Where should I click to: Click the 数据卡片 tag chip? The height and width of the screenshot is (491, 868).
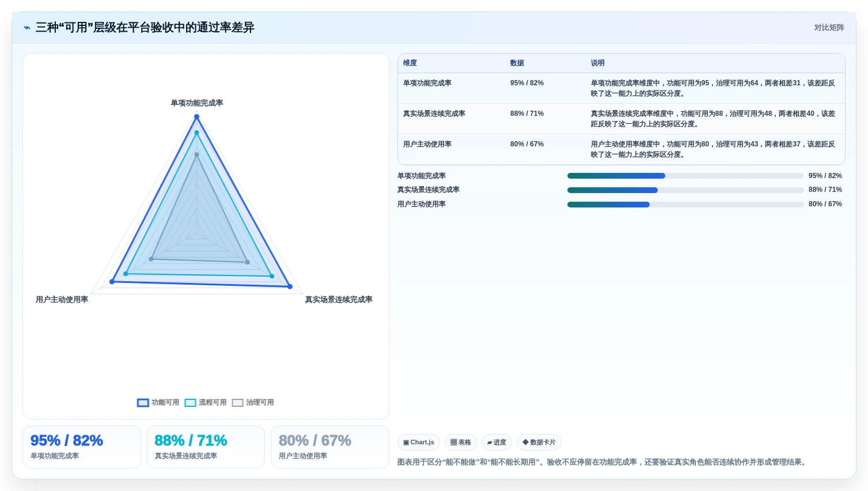pos(539,442)
